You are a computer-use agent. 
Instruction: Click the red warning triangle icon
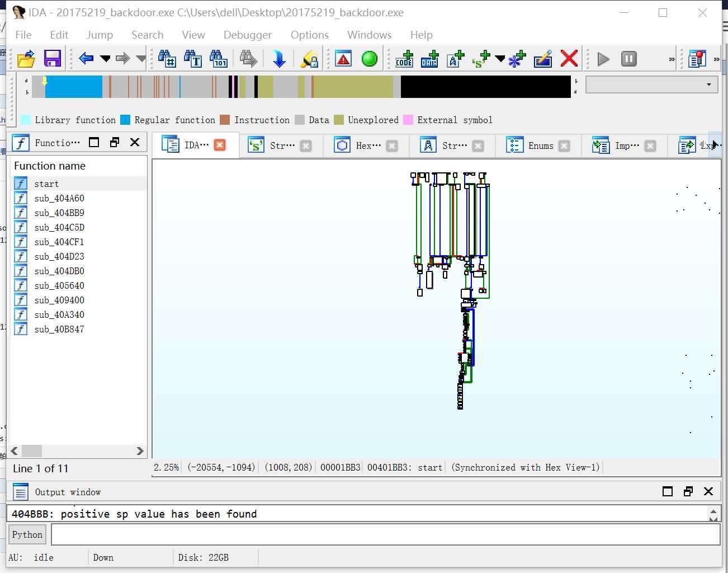pos(343,58)
